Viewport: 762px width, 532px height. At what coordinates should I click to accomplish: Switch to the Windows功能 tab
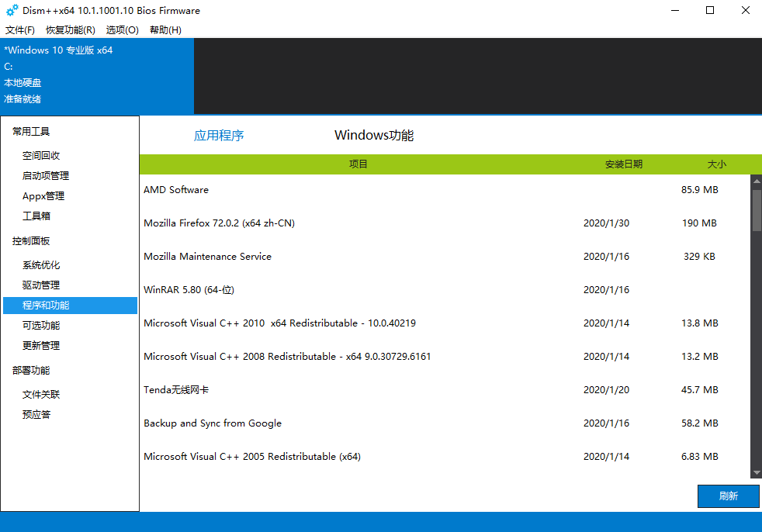click(373, 135)
